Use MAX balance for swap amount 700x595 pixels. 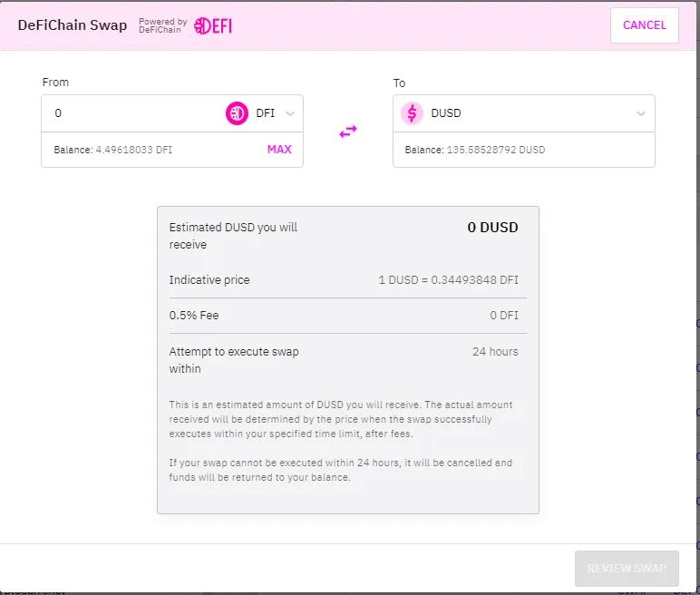[279, 149]
